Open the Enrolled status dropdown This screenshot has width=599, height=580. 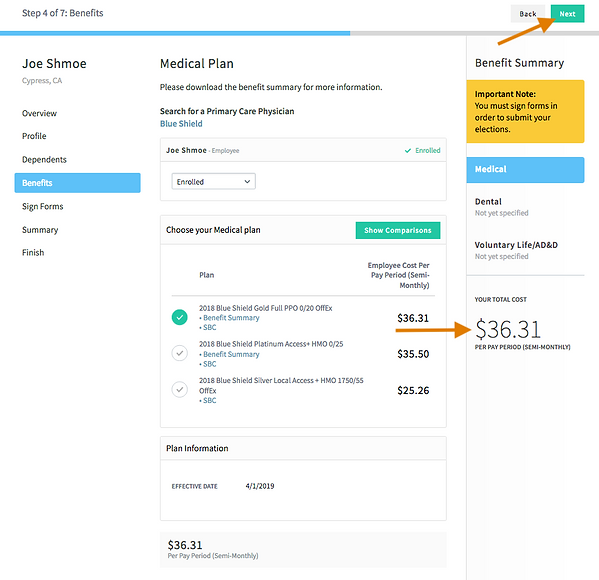[x=214, y=181]
